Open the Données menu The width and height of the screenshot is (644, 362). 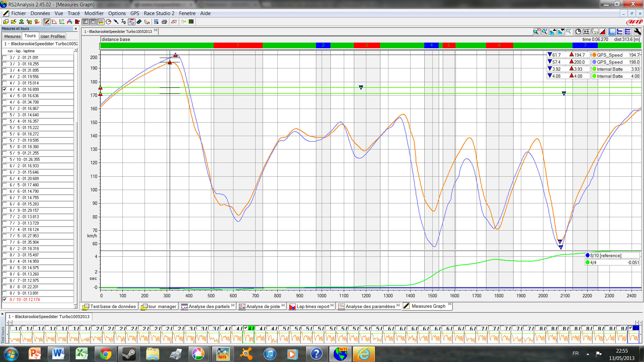pyautogui.click(x=40, y=13)
